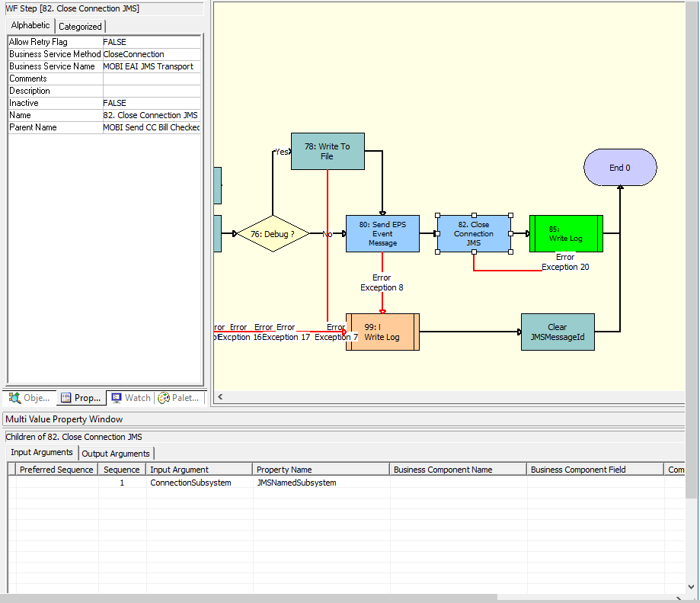Screen dimensions: 700x603
Task: Click the Error Exception 17 connector label
Action: 286,332
